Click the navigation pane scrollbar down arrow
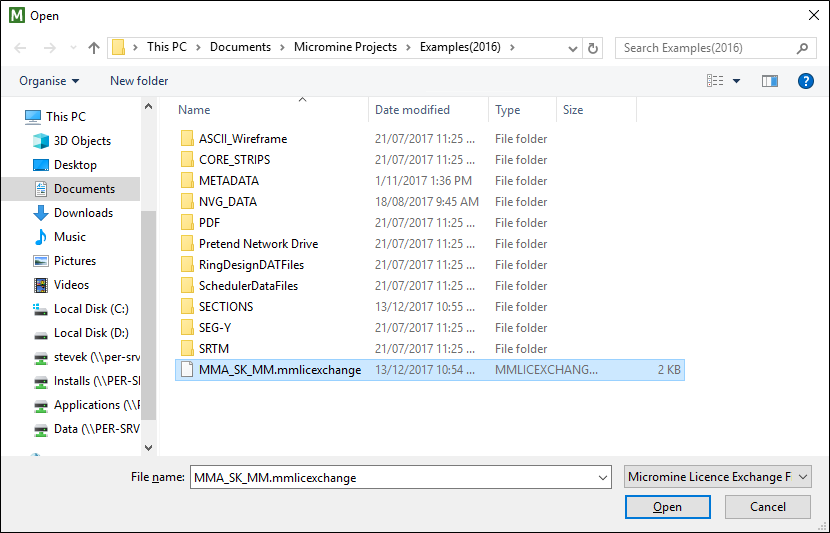This screenshot has width=830, height=533. click(149, 448)
